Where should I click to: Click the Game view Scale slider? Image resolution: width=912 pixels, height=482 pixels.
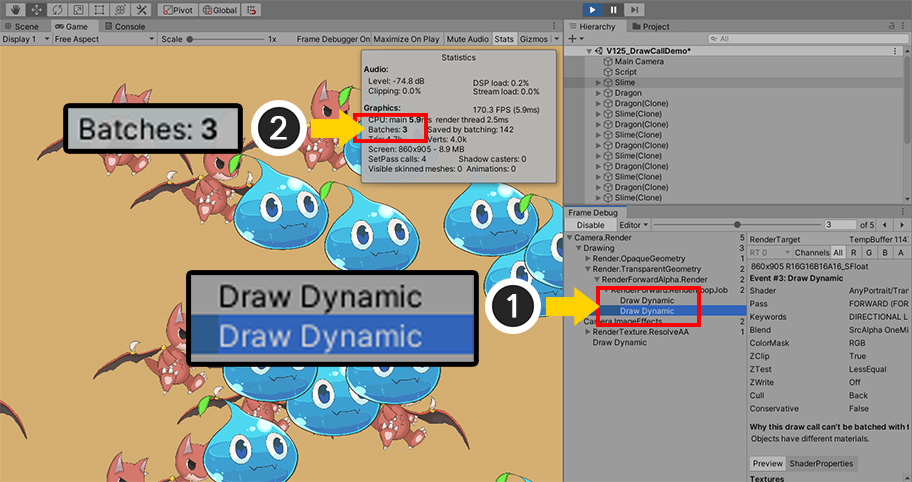click(227, 39)
